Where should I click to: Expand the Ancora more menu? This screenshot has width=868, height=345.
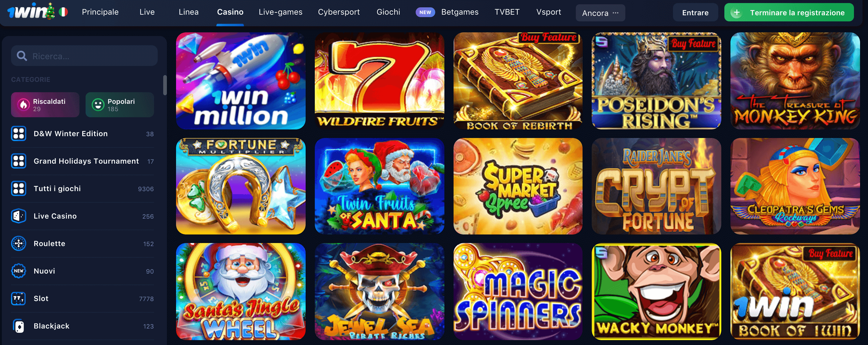tap(600, 13)
